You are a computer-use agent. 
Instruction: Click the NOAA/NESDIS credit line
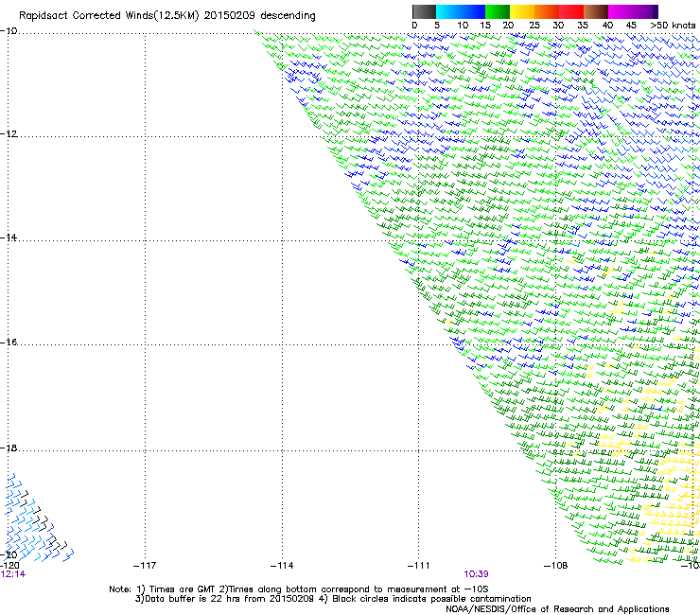[557, 609]
